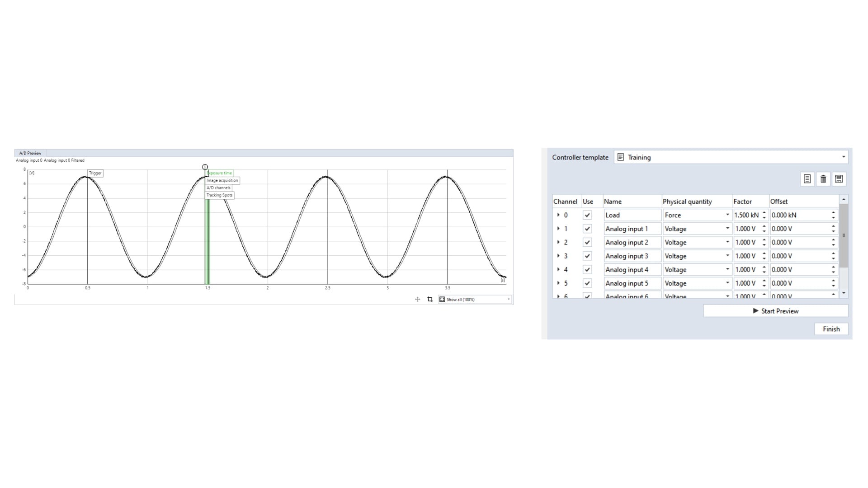Click the channel list scrollbar up arrow

coord(844,199)
